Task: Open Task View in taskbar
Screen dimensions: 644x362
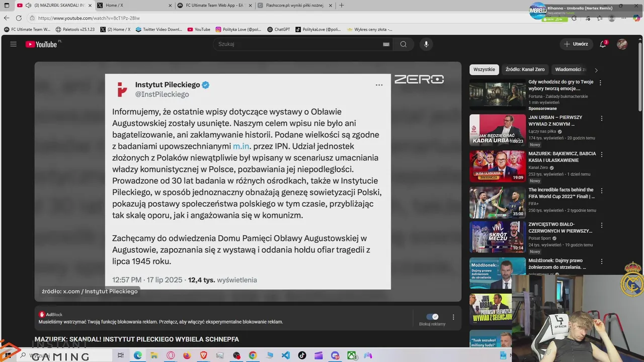Action: pyautogui.click(x=121, y=355)
